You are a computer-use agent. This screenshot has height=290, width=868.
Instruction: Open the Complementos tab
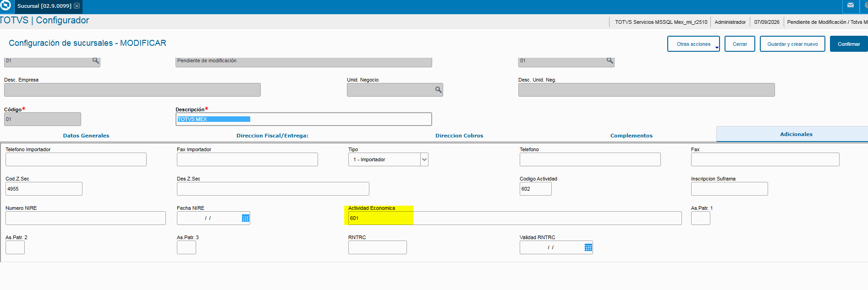tap(632, 136)
